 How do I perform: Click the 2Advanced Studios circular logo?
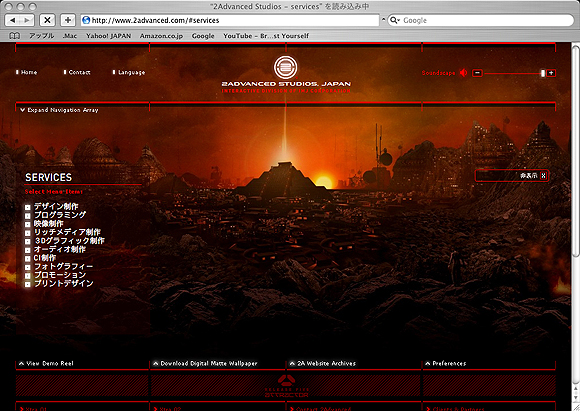(x=286, y=67)
